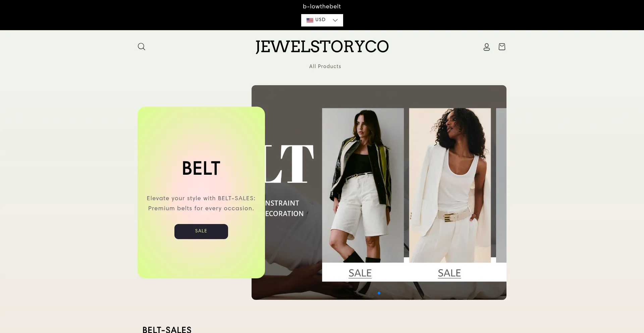This screenshot has width=644, height=333.
Task: Click the JEWELSTORYCO logo
Action: tap(322, 47)
